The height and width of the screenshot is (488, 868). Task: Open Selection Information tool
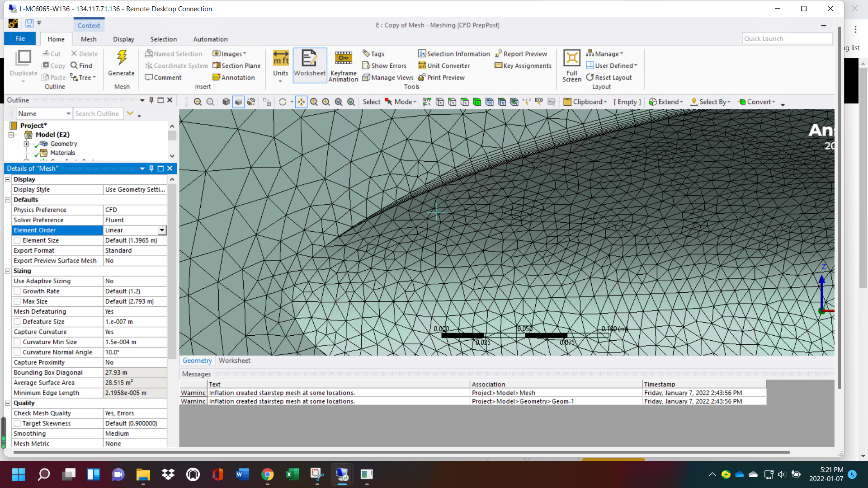tap(454, 54)
